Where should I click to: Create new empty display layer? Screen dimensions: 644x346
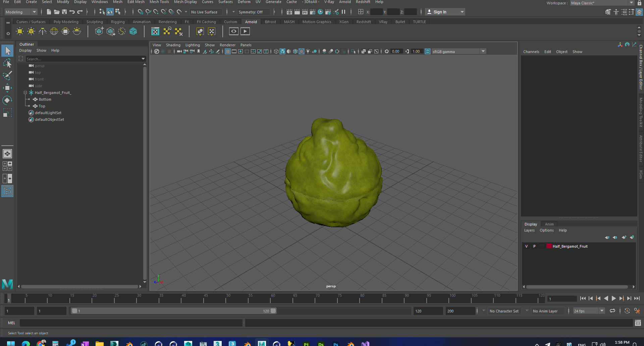tap(624, 237)
